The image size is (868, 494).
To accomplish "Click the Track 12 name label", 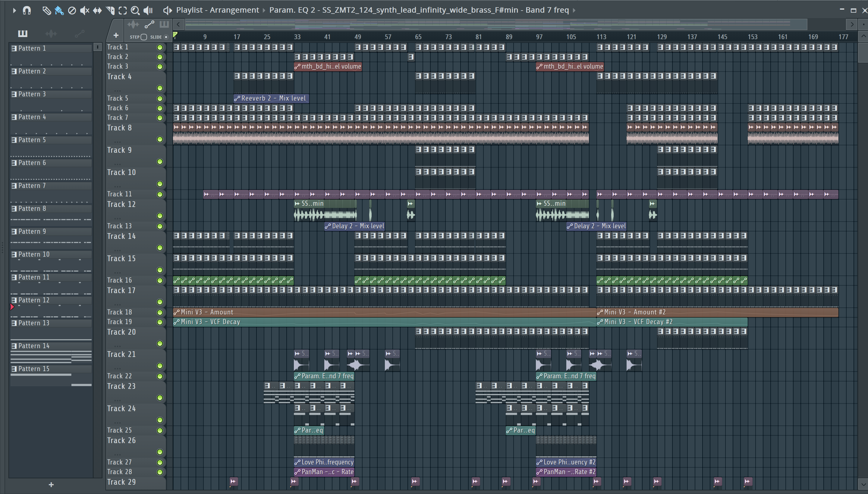I will click(x=121, y=204).
